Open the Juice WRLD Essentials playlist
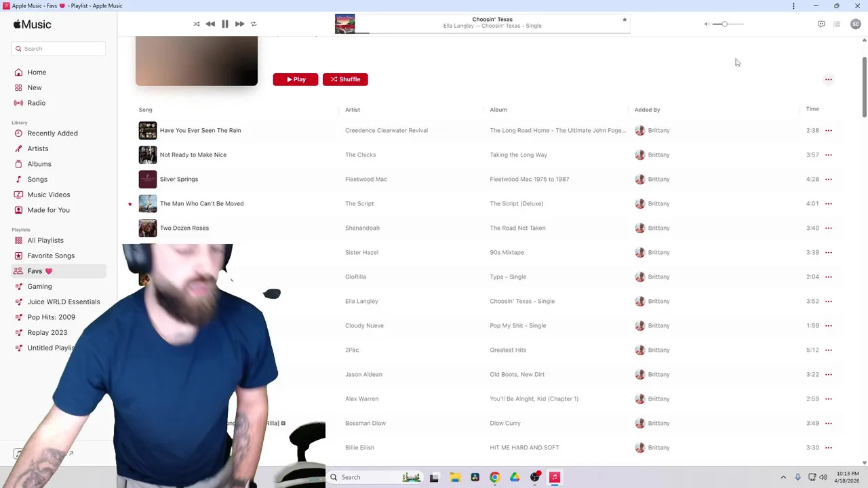Image resolution: width=868 pixels, height=488 pixels. (x=64, y=302)
